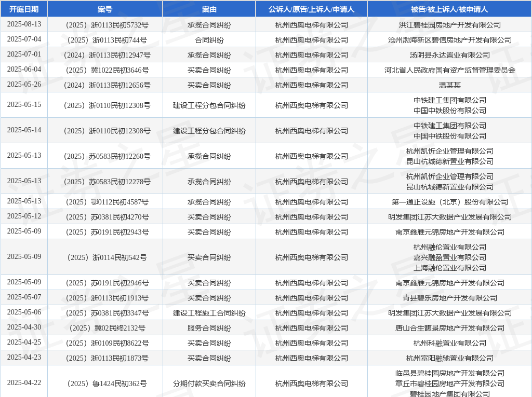The image size is (532, 397).
Task: Click the 被告/被上诉人/被申请人 column header
Action: pos(449,9)
